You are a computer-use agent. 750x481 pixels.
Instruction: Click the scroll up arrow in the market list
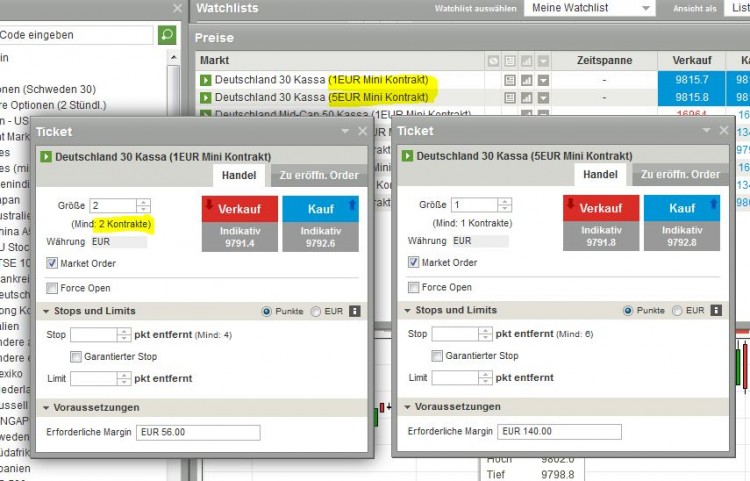tap(174, 57)
